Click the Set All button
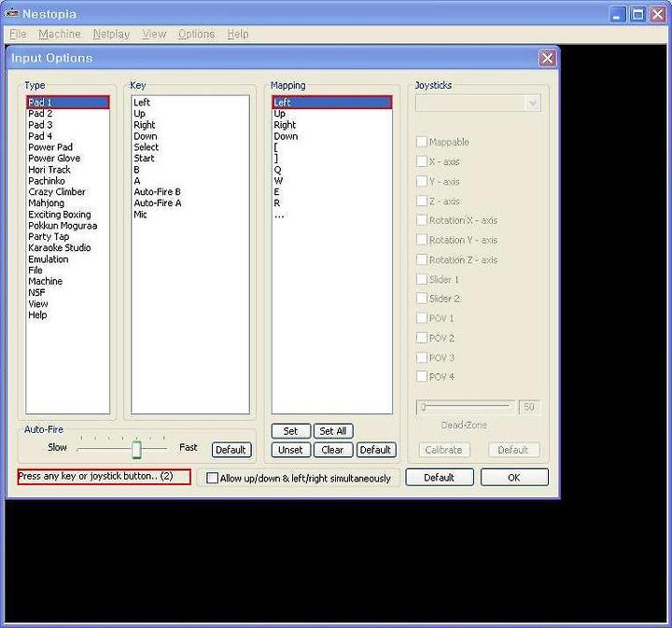The image size is (672, 628). (x=333, y=431)
